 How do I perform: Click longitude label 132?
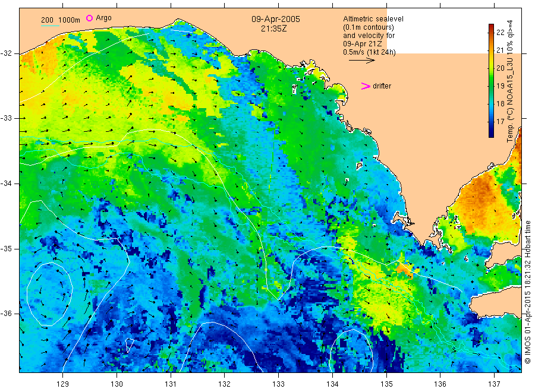click(225, 384)
